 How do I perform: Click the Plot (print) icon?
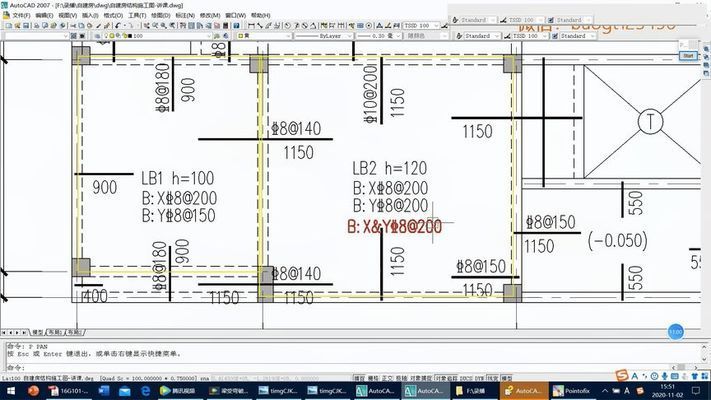(36, 26)
